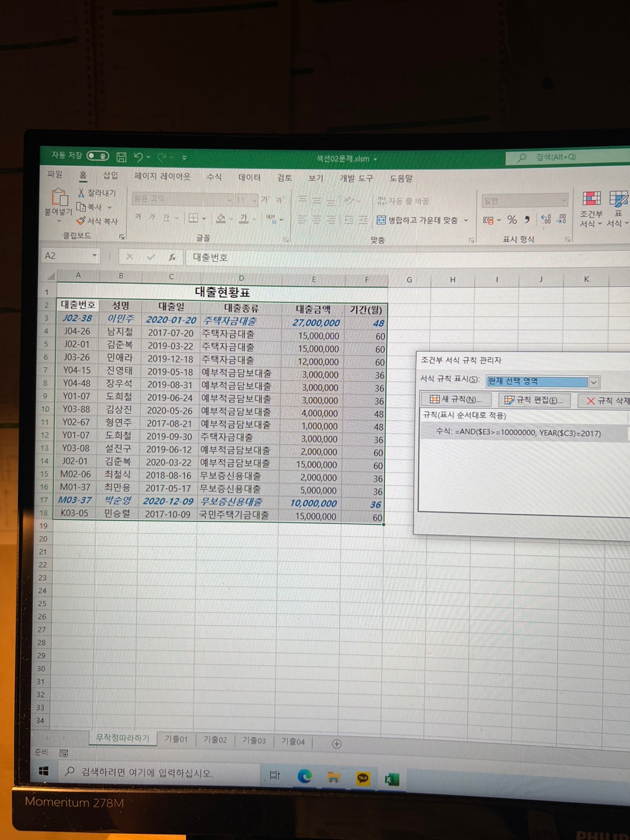Open the Insert (삽입) ribbon tab
This screenshot has width=630, height=840.
110,175
